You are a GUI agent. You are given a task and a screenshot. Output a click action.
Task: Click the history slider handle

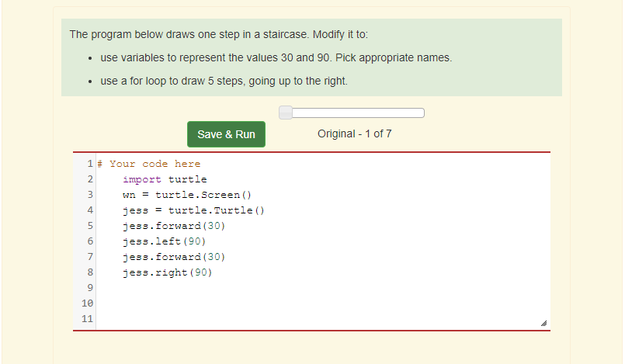286,113
